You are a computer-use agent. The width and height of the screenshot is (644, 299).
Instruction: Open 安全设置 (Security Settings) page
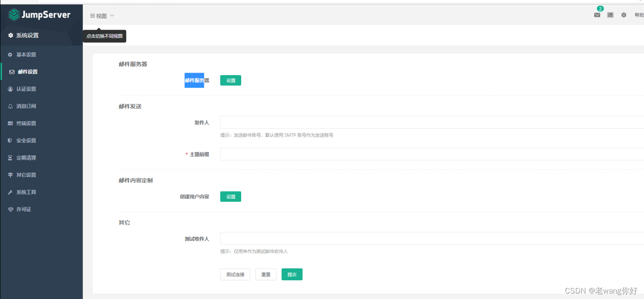26,140
